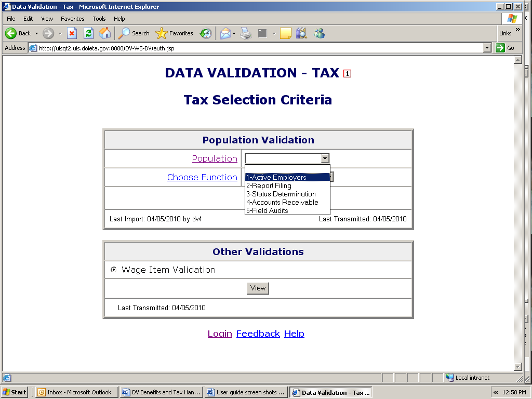This screenshot has height=399, width=532.
Task: Click the 12:50 PM taskbar clock
Action: (x=514, y=392)
